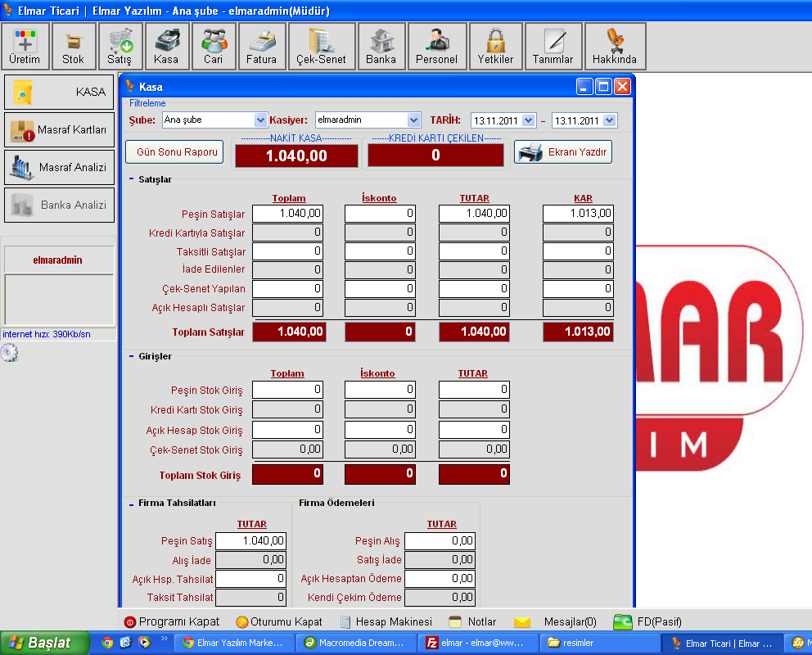Collapse the Satışlar section
The width and height of the screenshot is (812, 655).
(x=131, y=179)
